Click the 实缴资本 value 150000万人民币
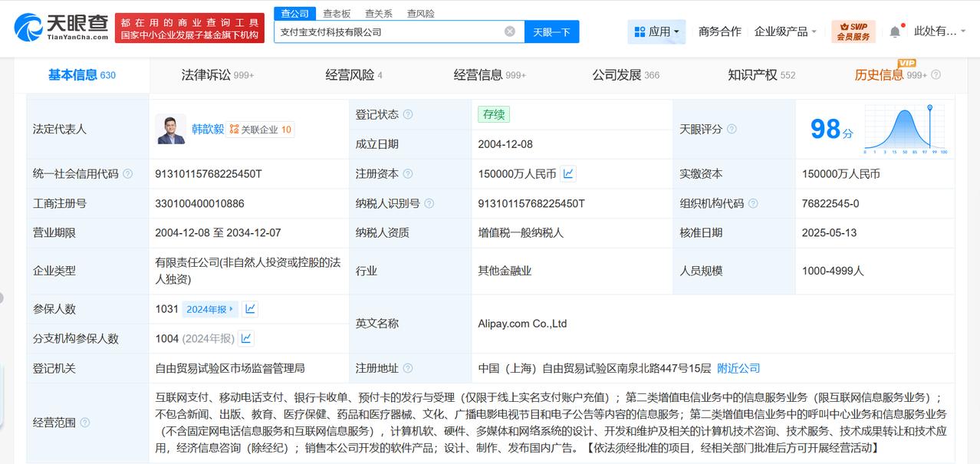980x464 pixels. point(840,174)
